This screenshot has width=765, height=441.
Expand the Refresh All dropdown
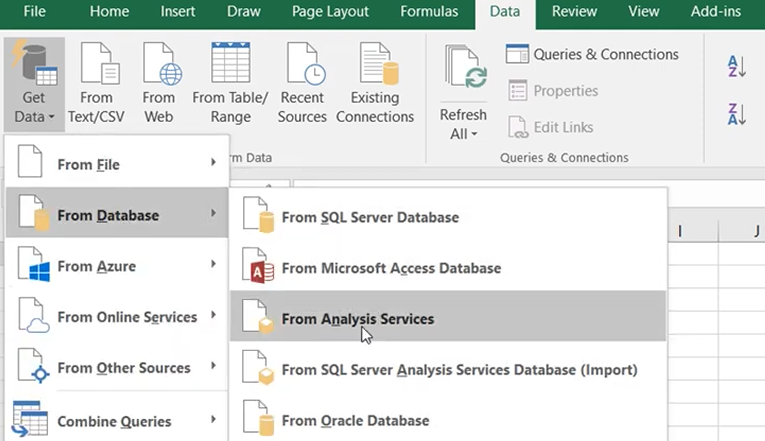[463, 133]
